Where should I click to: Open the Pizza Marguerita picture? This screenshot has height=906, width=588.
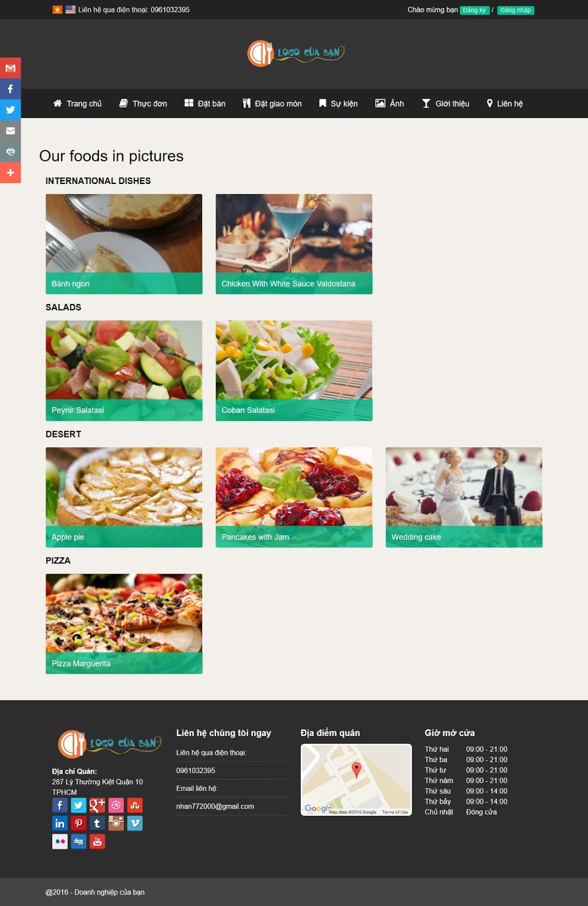[x=124, y=623]
